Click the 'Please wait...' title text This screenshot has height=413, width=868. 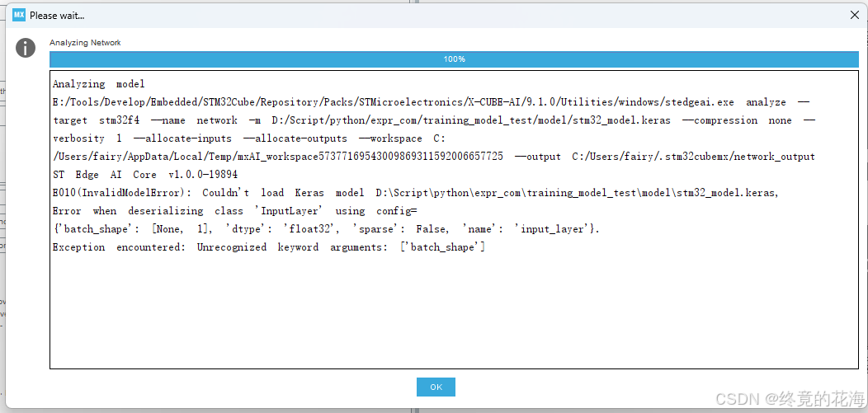click(x=57, y=16)
